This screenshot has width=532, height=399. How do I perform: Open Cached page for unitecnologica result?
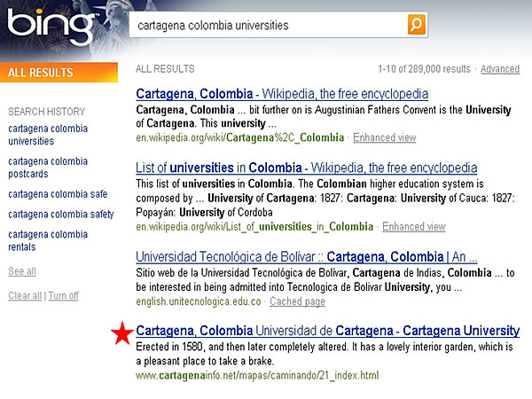(x=297, y=301)
